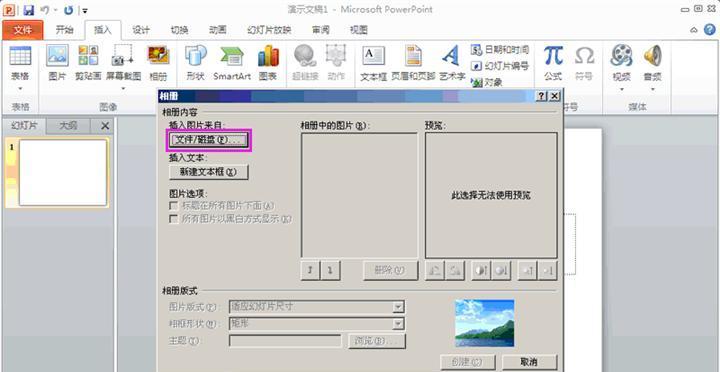The image size is (720, 372).
Task: Select slide 1 thumbnail in Slides pane
Action: [x=63, y=172]
